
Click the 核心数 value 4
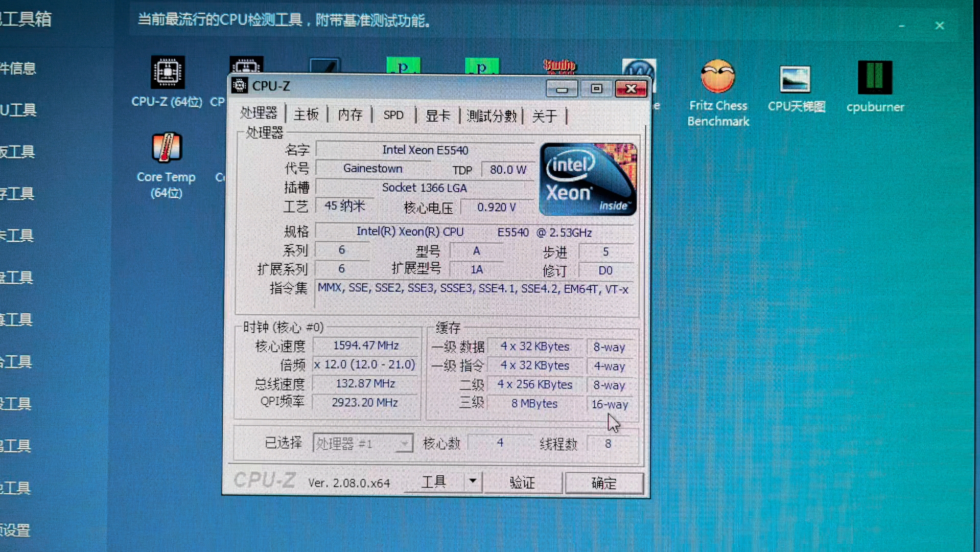click(x=500, y=443)
